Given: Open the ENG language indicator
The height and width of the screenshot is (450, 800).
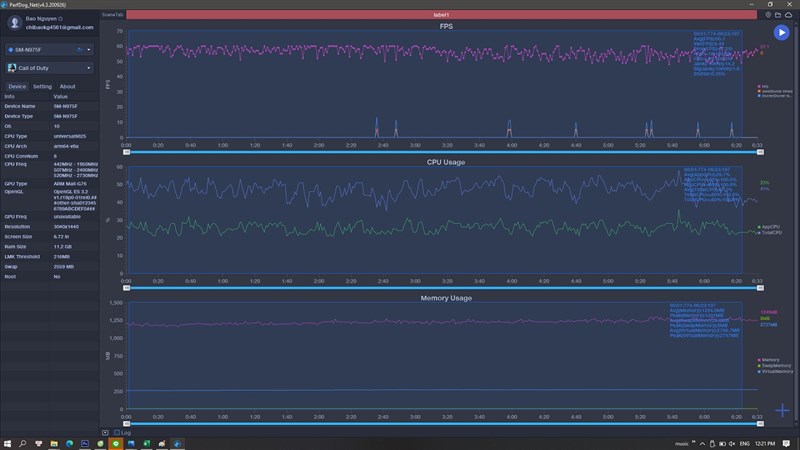Looking at the screenshot, I should point(744,444).
